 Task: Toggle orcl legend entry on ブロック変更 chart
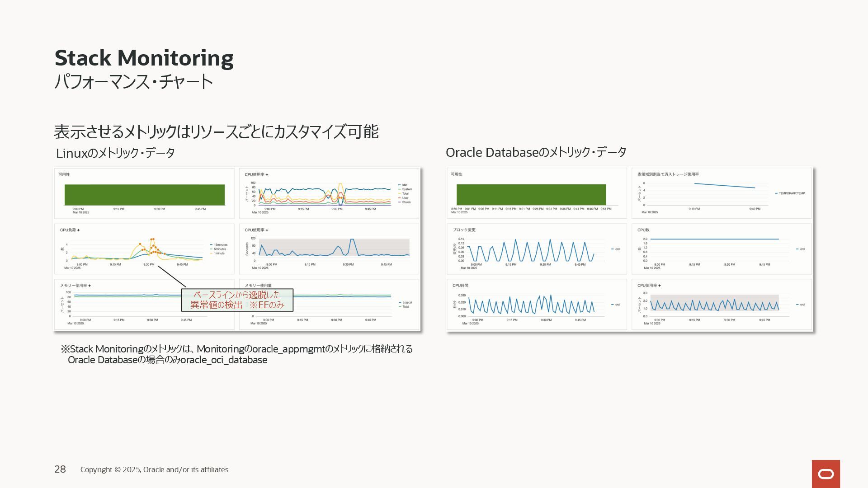pyautogui.click(x=616, y=249)
